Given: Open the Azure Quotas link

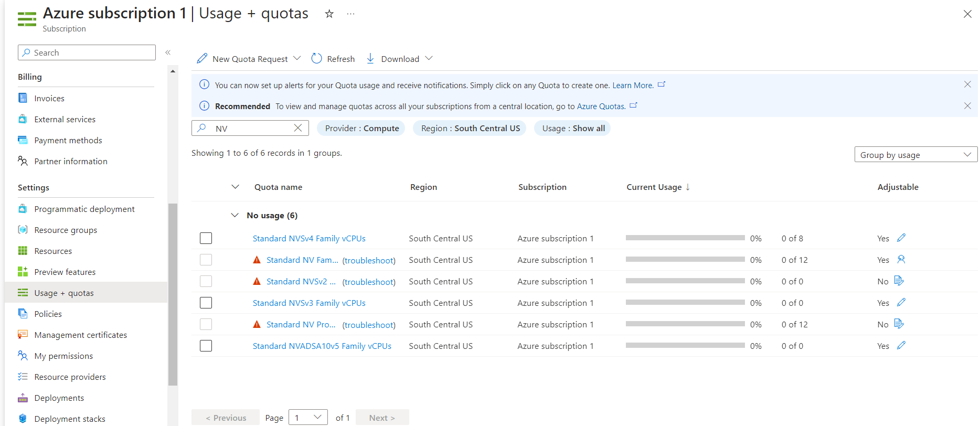Looking at the screenshot, I should click(601, 106).
